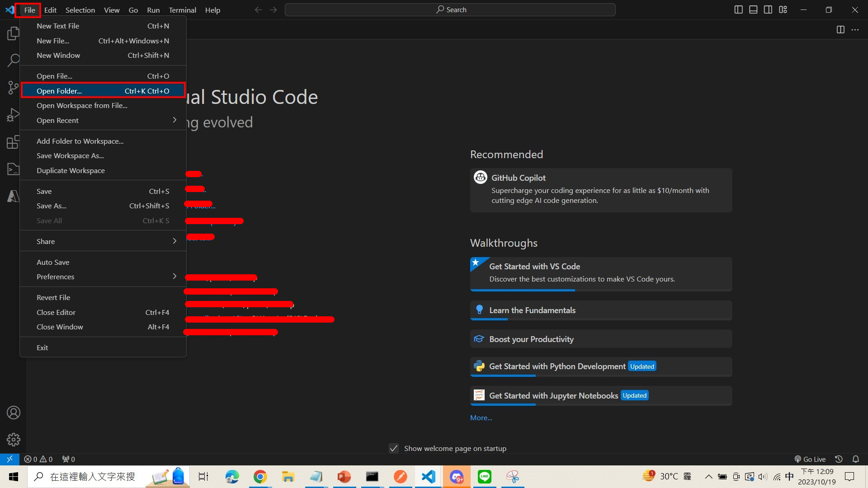868x488 pixels.
Task: Click the Search command center box
Action: coord(450,9)
